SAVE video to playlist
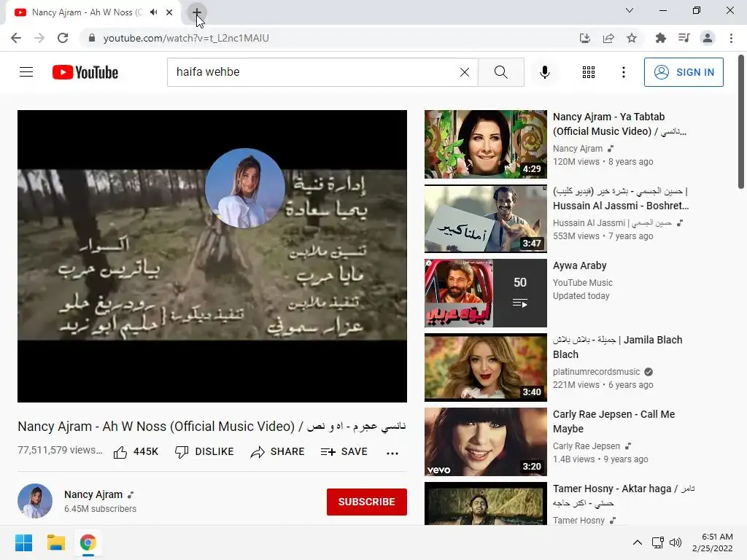This screenshot has height=560, width=747. (344, 451)
